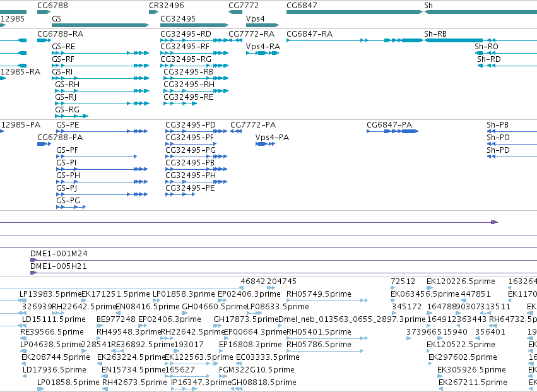Open the Vps4 gene label
Screen dimensions: 537x392
point(256,18)
